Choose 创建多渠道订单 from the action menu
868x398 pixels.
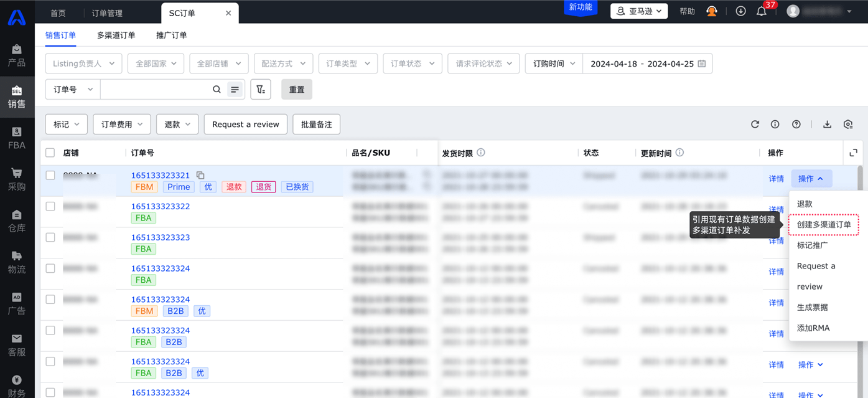click(x=823, y=225)
